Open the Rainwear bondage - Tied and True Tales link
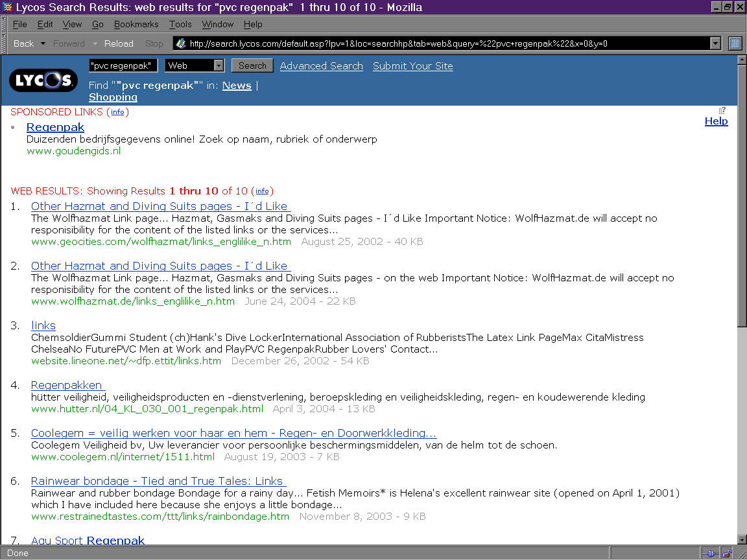747x560 pixels. click(158, 481)
